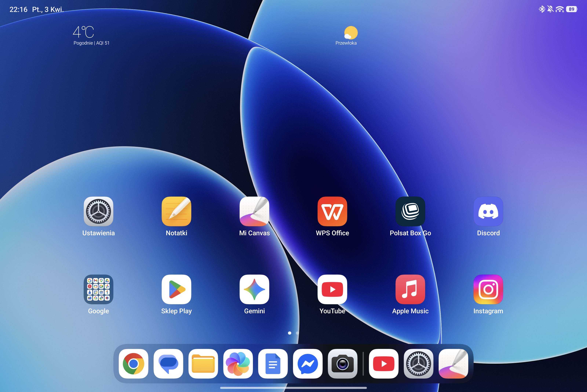Expand the Google apps folder
This screenshot has height=392, width=587.
pyautogui.click(x=99, y=289)
